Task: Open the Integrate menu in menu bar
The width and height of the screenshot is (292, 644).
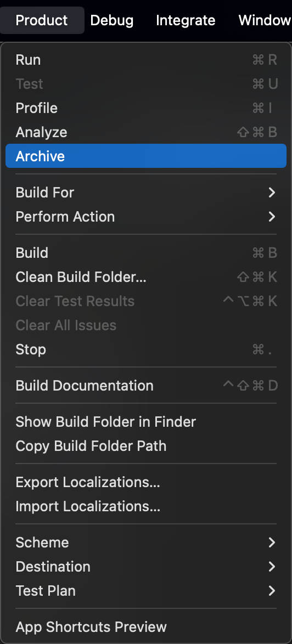Action: [186, 20]
